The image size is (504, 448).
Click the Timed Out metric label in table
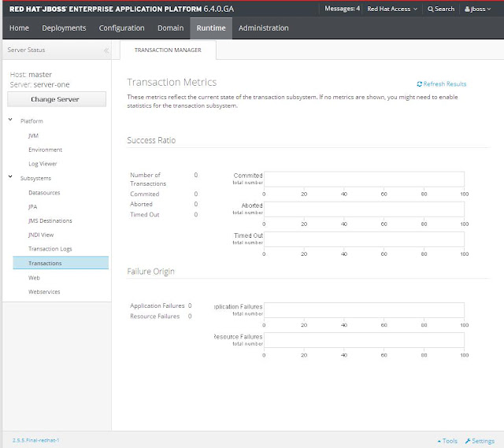[145, 215]
